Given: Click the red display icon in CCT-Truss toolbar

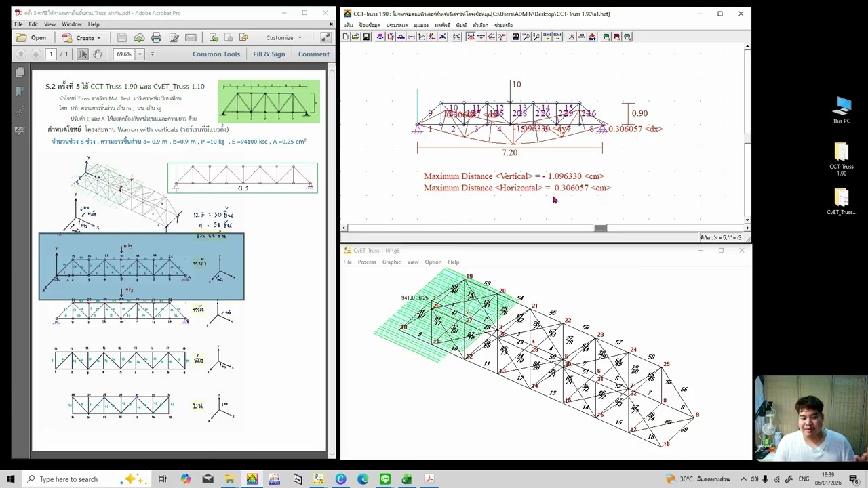Looking at the screenshot, I should [x=616, y=37].
